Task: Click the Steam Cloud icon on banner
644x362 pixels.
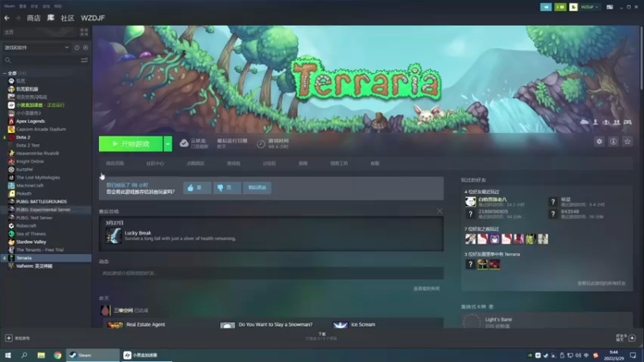Action: tap(584, 122)
